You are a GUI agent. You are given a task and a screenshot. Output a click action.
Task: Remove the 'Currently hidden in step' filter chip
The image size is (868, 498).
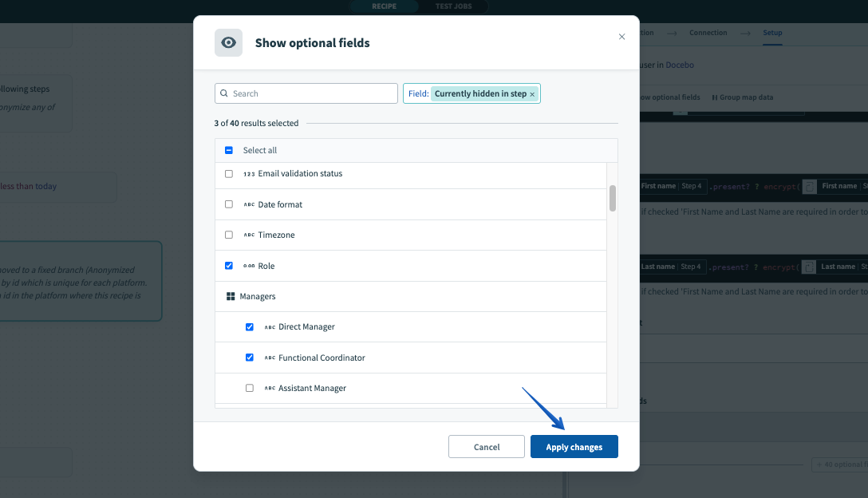click(x=531, y=93)
